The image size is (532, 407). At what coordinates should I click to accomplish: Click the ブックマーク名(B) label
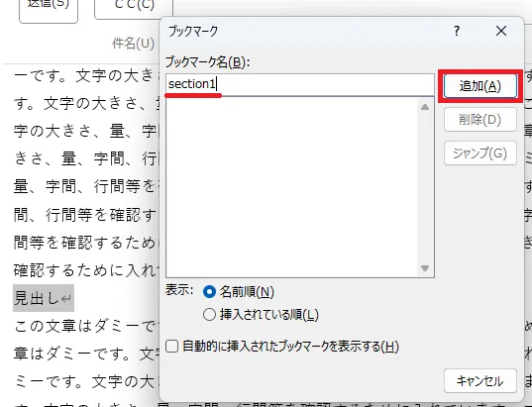point(208,62)
